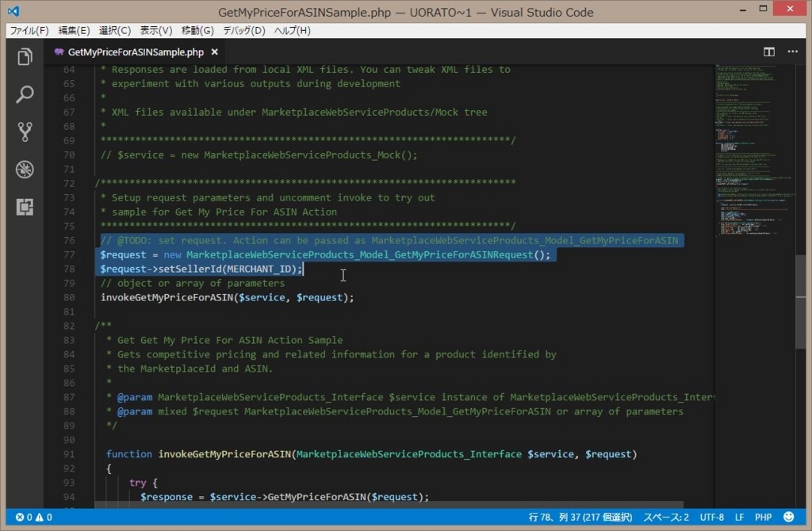
Task: Click 'the MarketplaceId and ASIN.' comment text
Action: tap(195, 369)
